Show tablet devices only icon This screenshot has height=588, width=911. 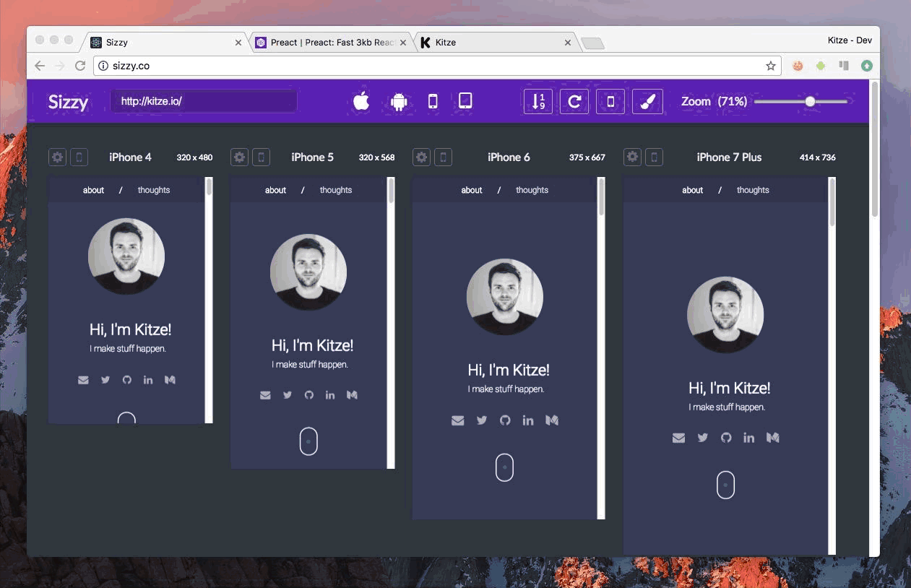click(x=465, y=100)
